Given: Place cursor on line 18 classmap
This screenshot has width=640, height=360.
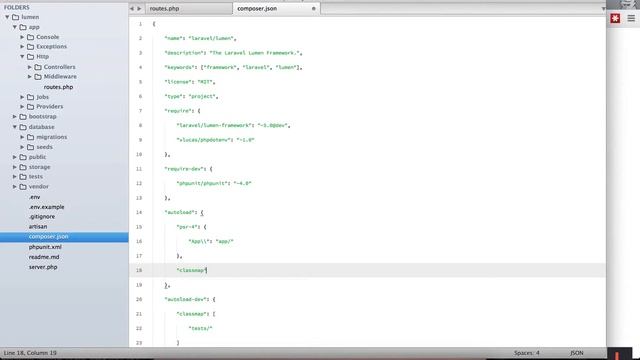Looking at the screenshot, I should [191, 270].
